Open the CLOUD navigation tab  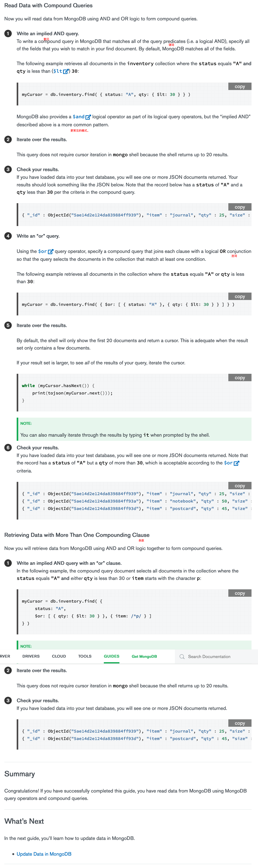click(59, 656)
